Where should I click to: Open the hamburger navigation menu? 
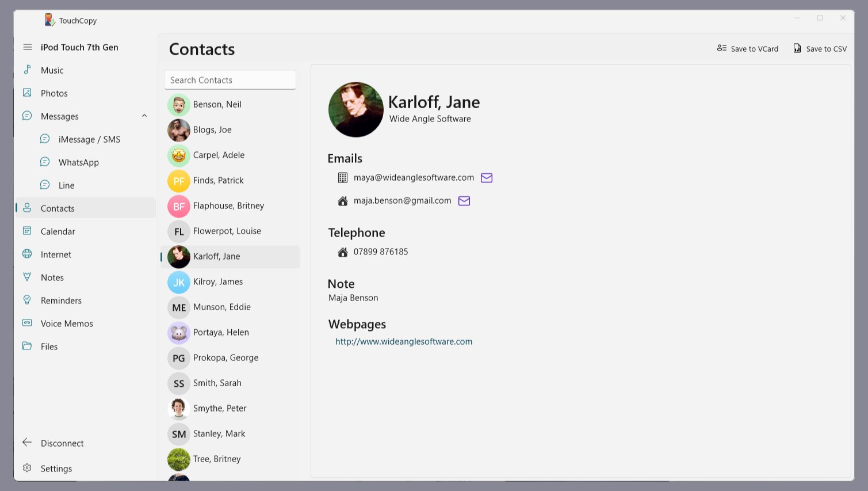(x=28, y=47)
